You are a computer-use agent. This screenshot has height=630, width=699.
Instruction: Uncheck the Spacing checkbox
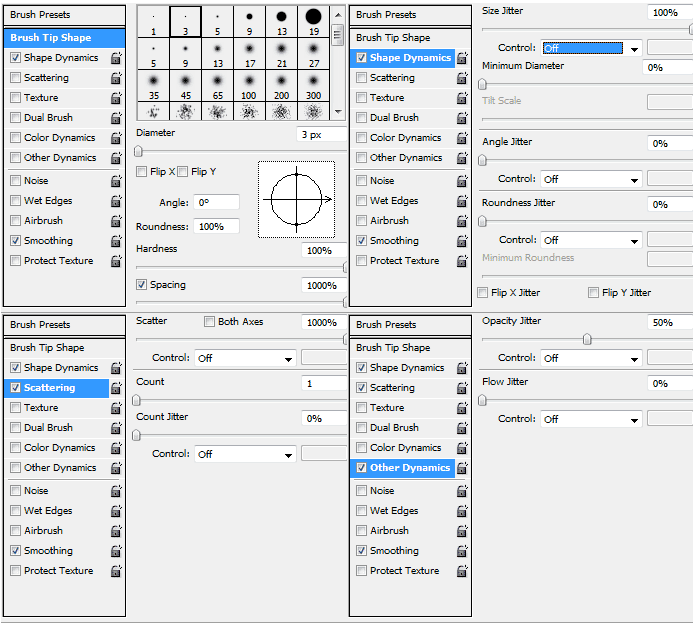coord(141,285)
